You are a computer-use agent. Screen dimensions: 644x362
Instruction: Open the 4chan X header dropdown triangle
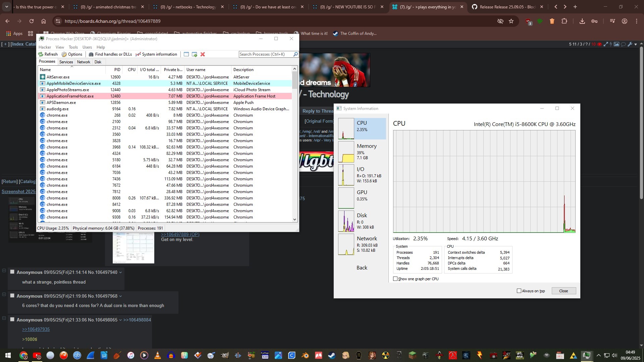point(636,44)
